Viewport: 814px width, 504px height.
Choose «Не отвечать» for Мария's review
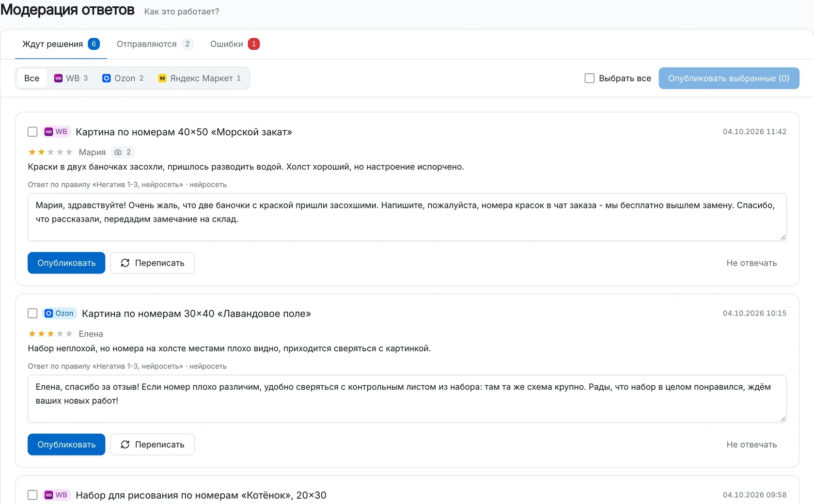[x=751, y=263]
